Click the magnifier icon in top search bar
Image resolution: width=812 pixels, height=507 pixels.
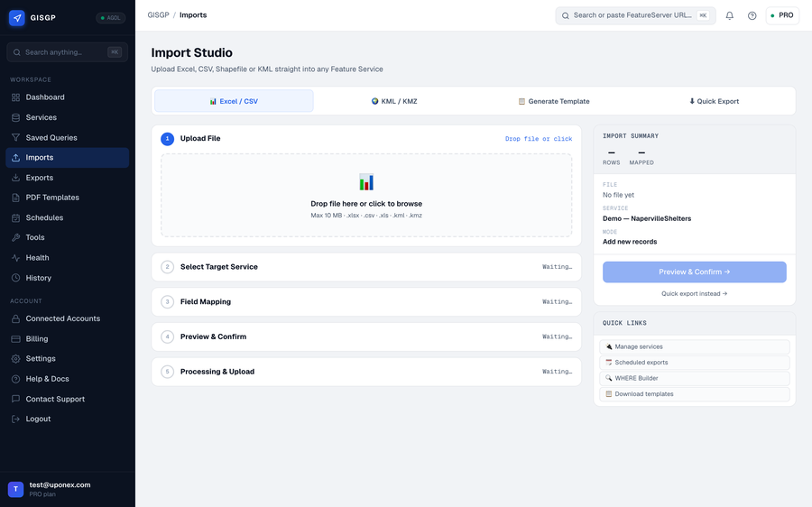point(566,15)
